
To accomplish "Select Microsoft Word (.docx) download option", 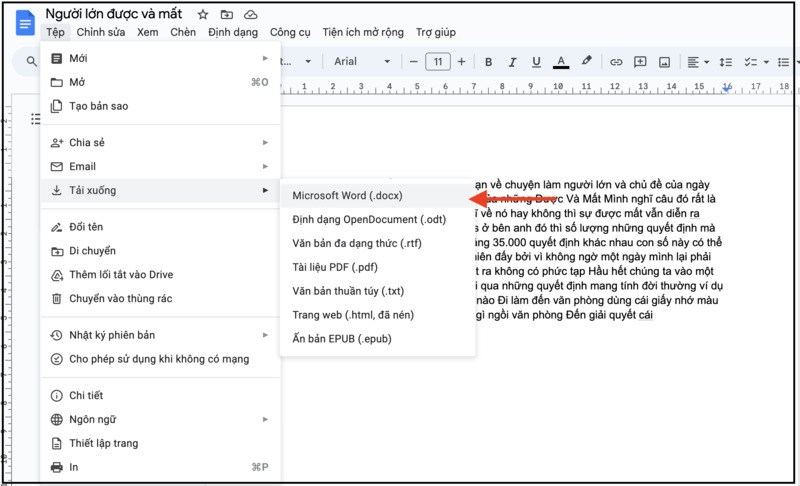I will pos(347,195).
